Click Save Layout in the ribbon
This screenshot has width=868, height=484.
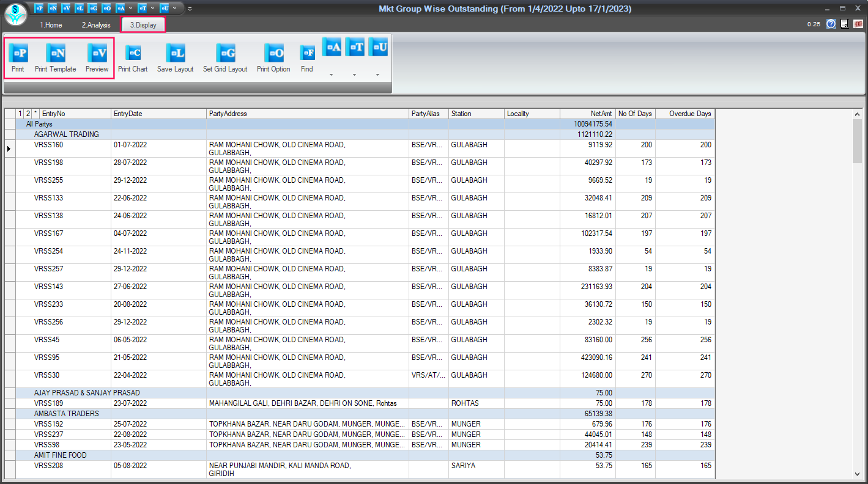(175, 53)
